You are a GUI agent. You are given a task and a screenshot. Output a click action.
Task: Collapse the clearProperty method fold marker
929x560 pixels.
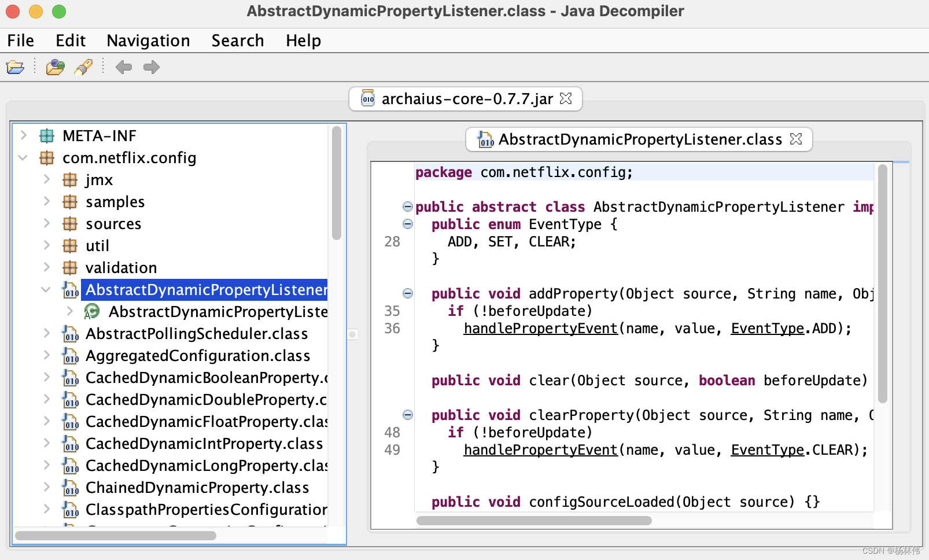coord(408,415)
